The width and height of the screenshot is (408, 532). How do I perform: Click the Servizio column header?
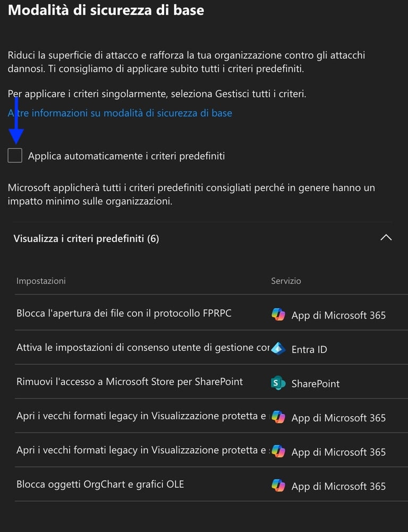(x=286, y=281)
